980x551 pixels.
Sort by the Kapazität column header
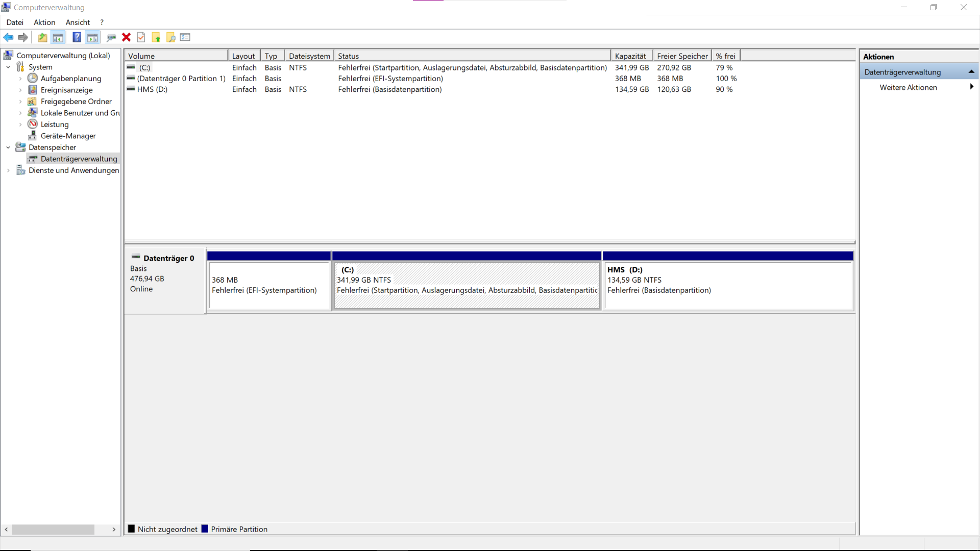[x=630, y=56]
